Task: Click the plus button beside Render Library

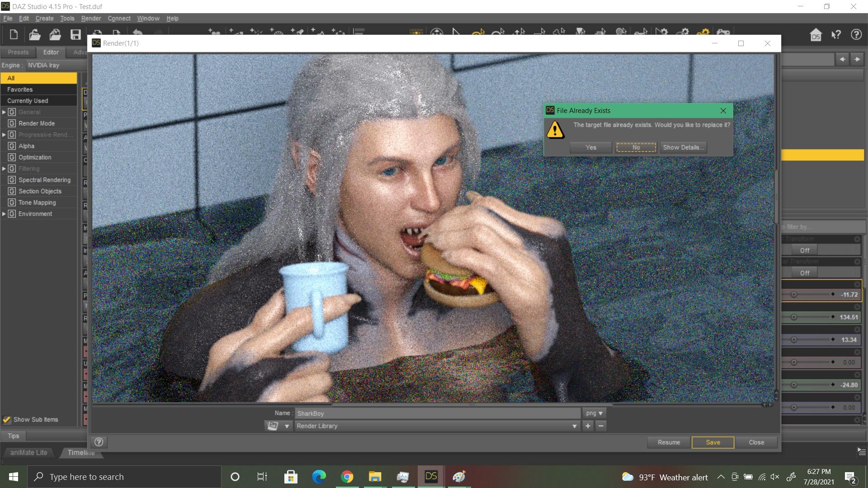Action: 588,426
